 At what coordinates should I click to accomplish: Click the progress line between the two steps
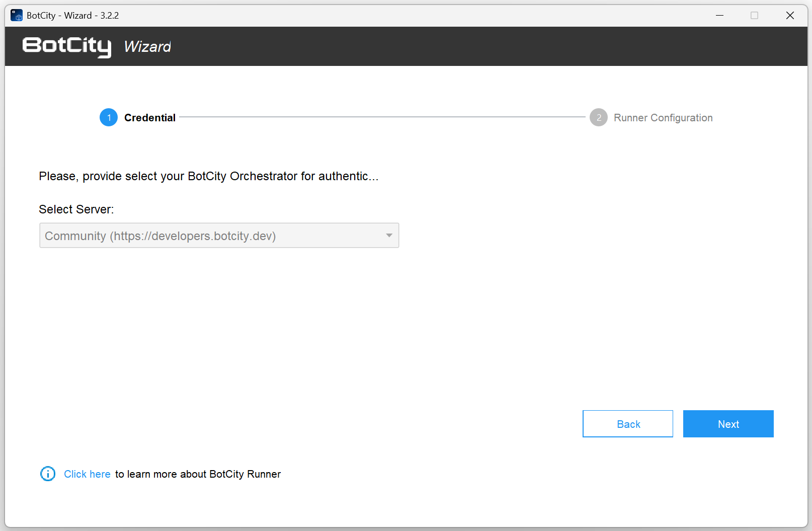382,117
